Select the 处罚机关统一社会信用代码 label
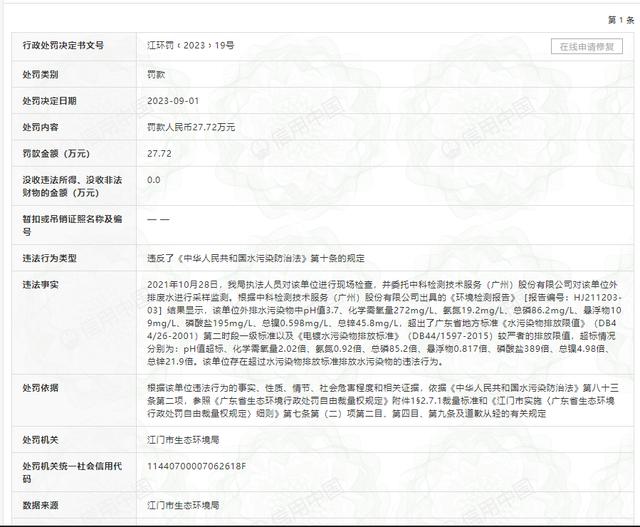The image size is (640, 527). [x=72, y=472]
